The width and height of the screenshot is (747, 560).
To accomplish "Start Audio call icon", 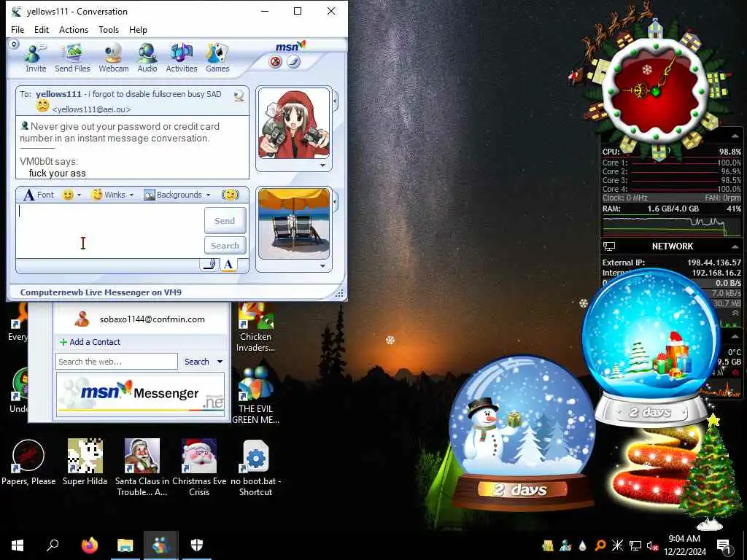I will (x=147, y=58).
